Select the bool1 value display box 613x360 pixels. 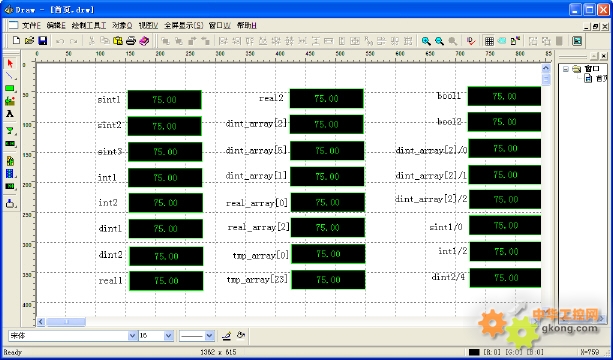coord(504,96)
